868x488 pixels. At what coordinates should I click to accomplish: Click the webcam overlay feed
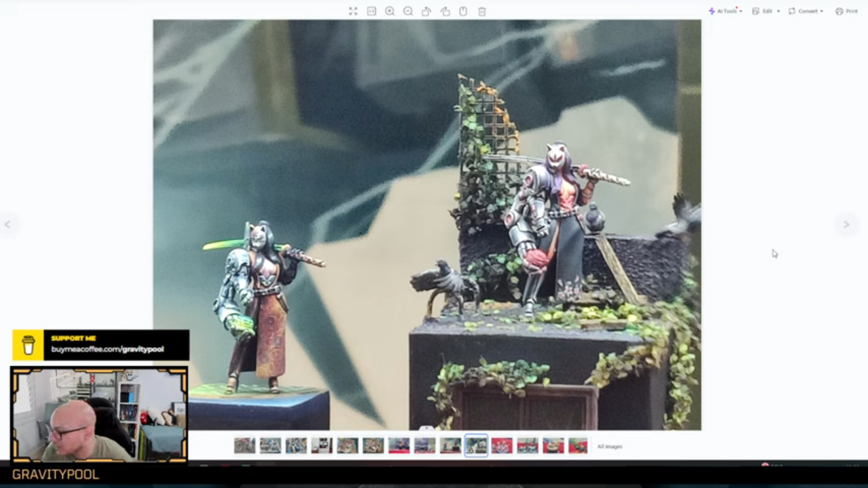pos(99,415)
